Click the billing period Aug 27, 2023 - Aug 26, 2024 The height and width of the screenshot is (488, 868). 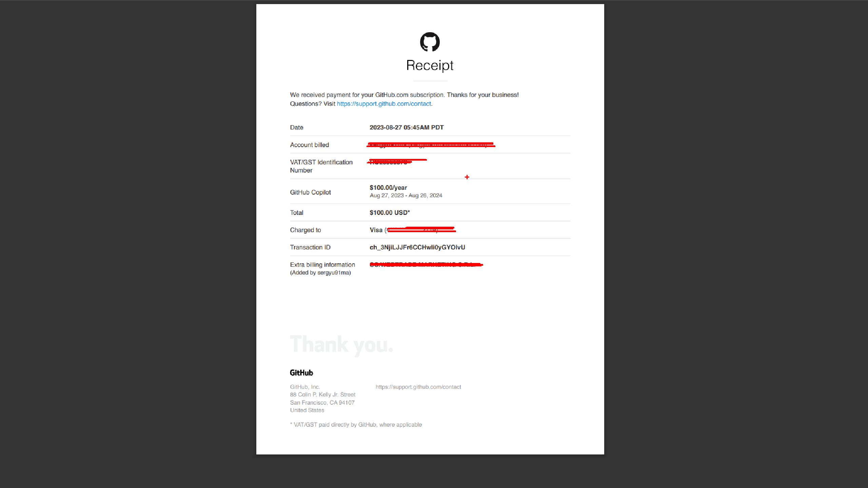point(406,195)
